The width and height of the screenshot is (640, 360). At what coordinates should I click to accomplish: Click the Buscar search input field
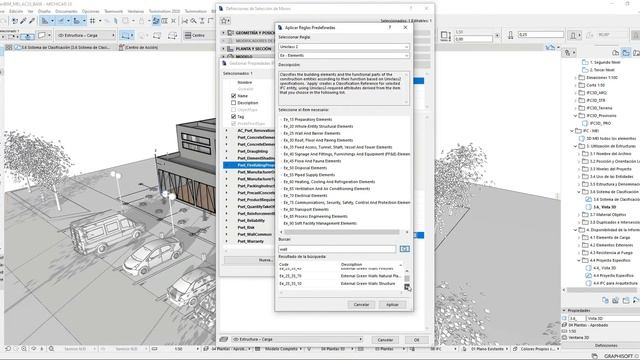tap(337, 249)
